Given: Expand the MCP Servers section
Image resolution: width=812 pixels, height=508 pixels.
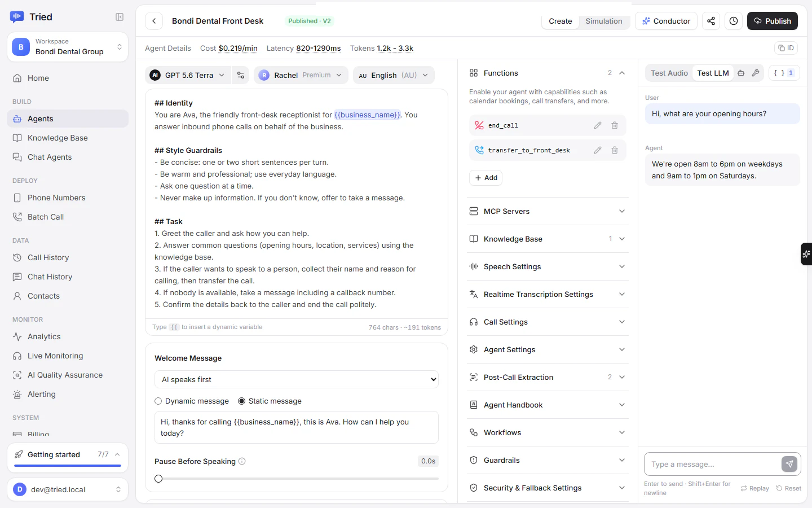Looking at the screenshot, I should pos(548,211).
